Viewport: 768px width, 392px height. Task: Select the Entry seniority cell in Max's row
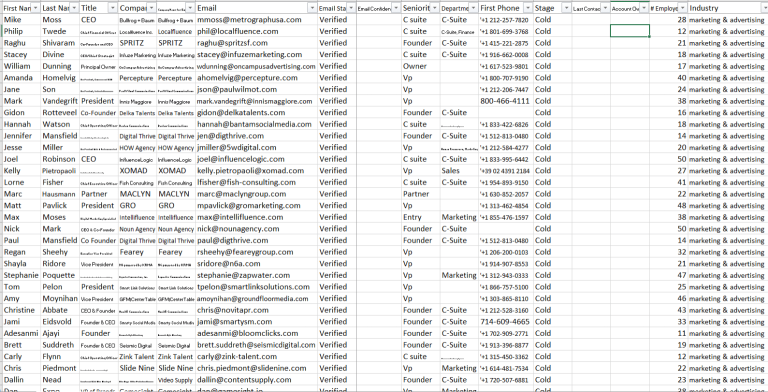[x=420, y=217]
